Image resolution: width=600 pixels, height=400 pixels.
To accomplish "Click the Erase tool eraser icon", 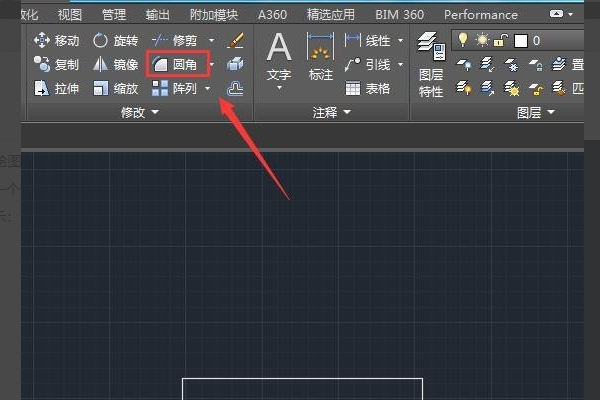I will (235, 40).
